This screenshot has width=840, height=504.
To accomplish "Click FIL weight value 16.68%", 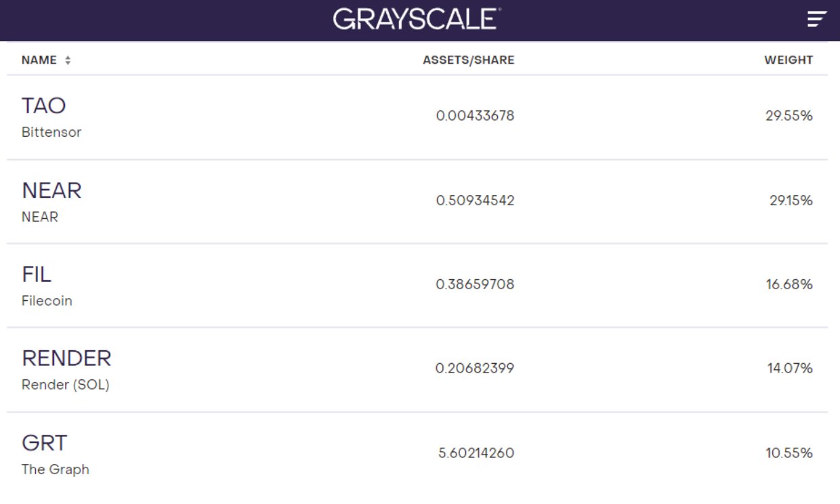I will tap(789, 285).
